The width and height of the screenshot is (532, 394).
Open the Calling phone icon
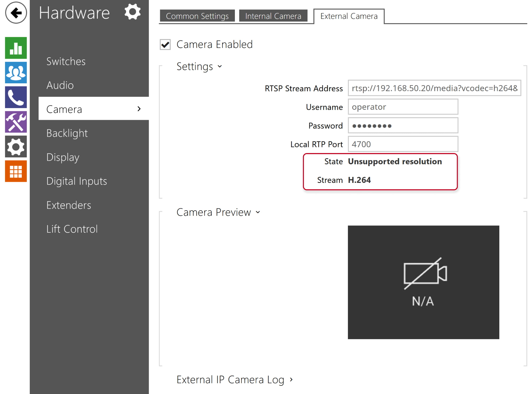[x=16, y=97]
